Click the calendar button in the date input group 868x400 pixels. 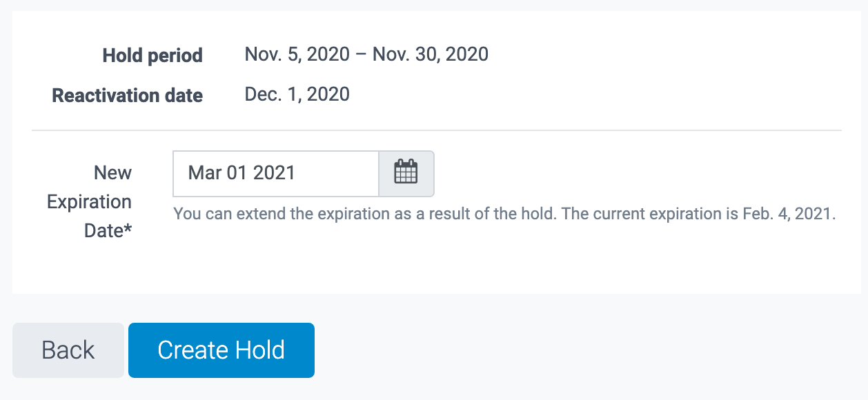[406, 174]
